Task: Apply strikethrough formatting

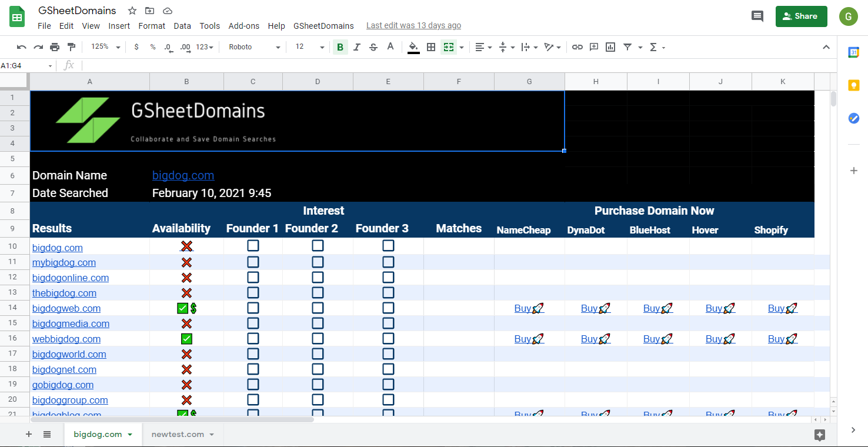Action: [x=373, y=47]
